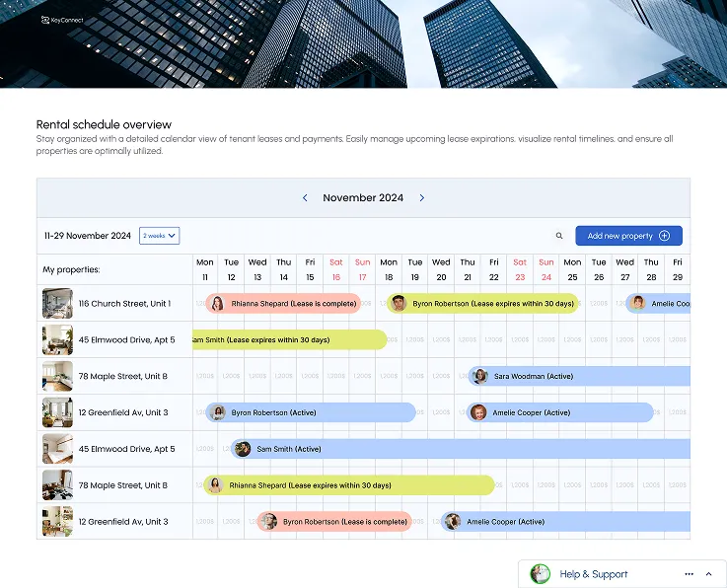Open the Help & Support text link
Viewport: 727px width, 588px height.
593,574
